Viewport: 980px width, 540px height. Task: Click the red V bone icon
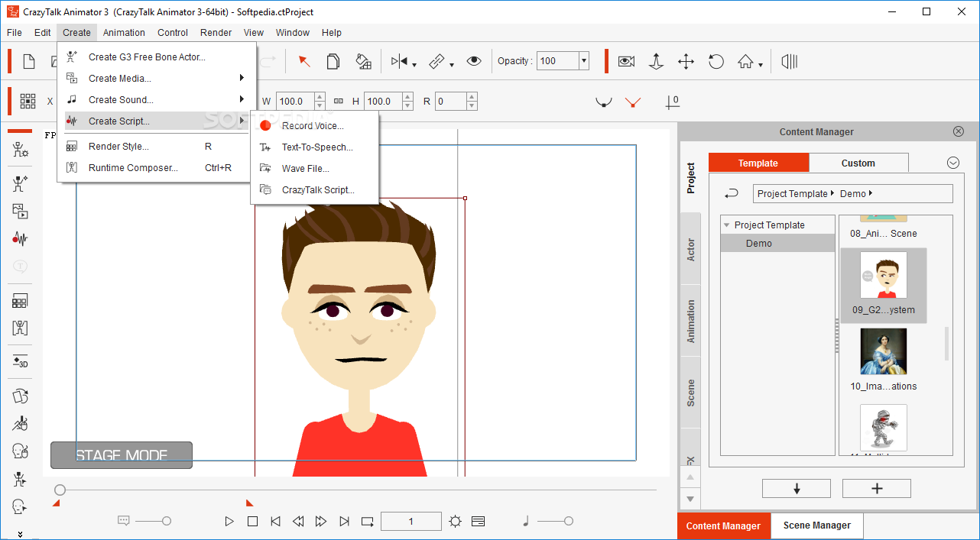(x=632, y=102)
